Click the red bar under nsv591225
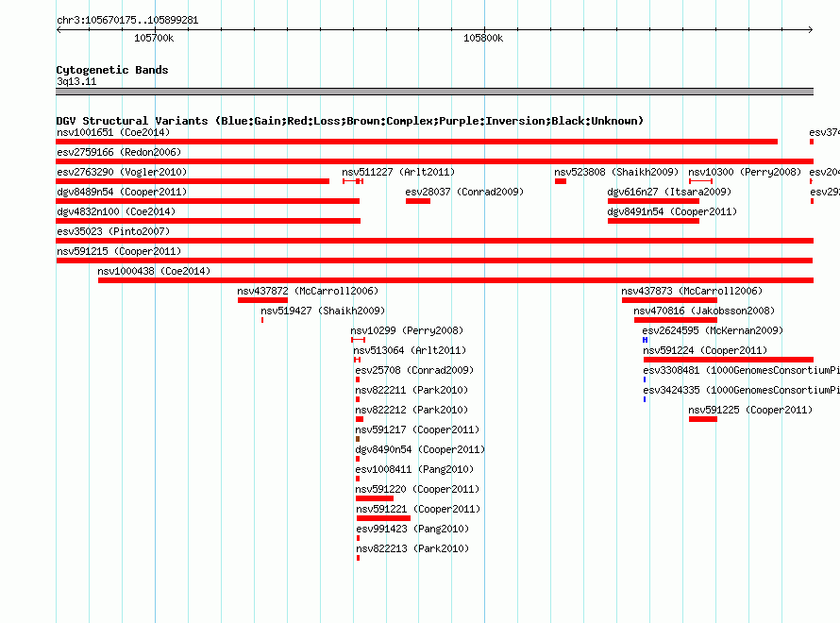 click(703, 419)
